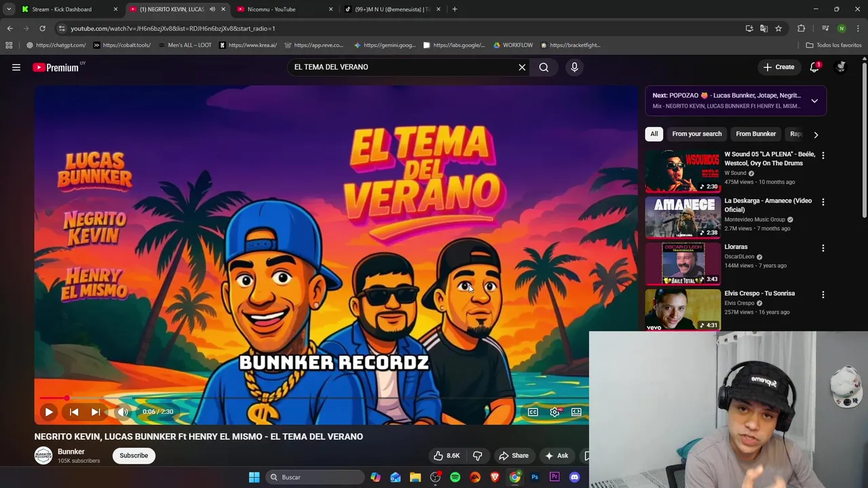868x488 pixels.
Task: Open the Bunnker channel avatar
Action: coord(43,455)
